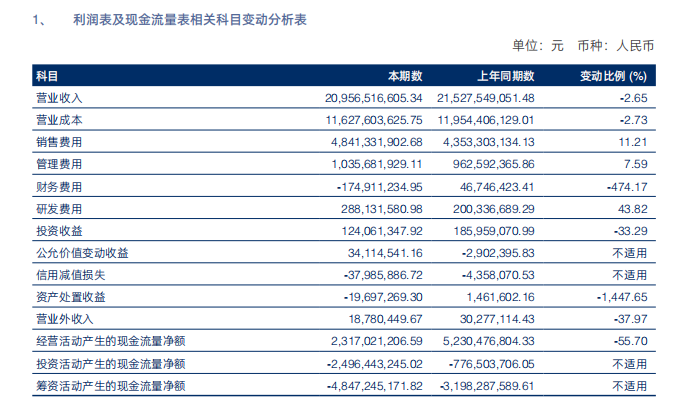Click the 科目 column header
Screen dimensions: 692x407
(x=47, y=76)
